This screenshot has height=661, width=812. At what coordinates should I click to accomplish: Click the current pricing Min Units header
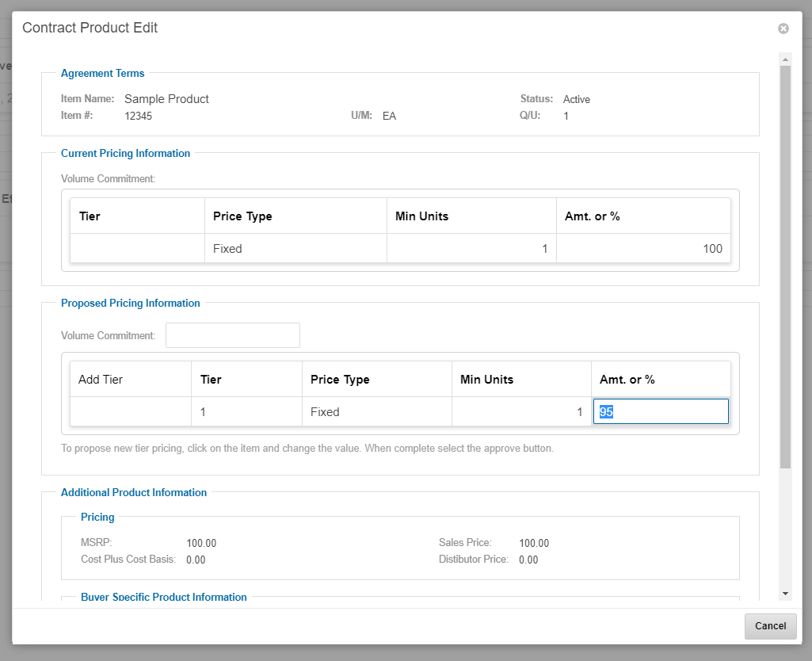tap(471, 216)
